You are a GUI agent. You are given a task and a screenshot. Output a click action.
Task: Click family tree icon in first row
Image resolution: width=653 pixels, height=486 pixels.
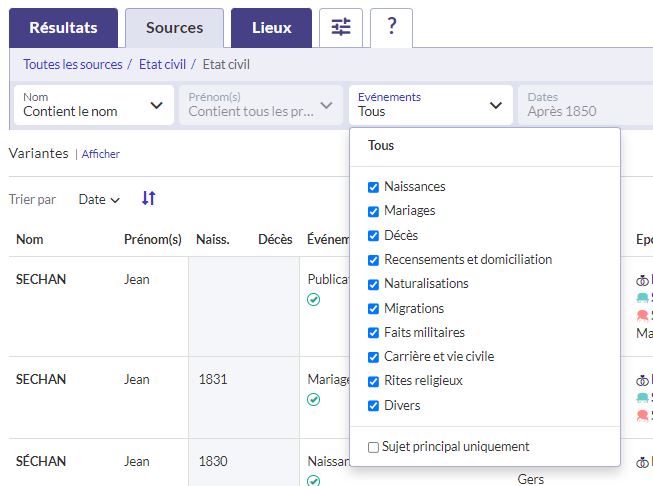coord(643,280)
